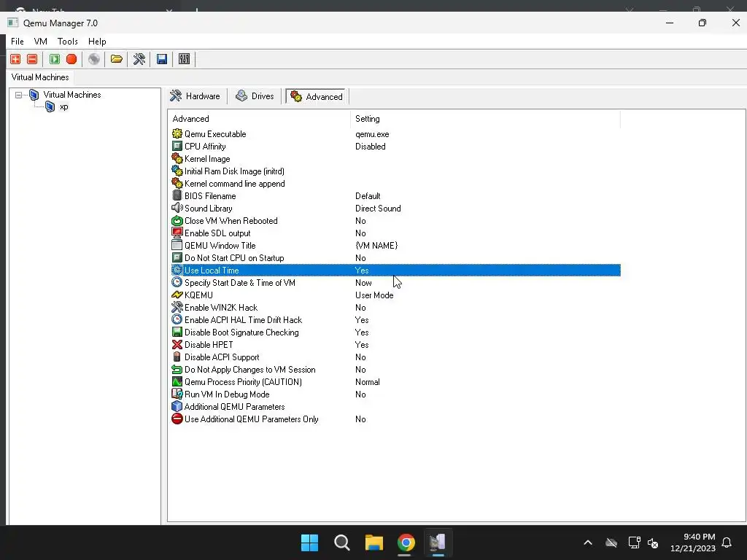Click the Specify Start Date clock icon
Viewport: 747px width, 560px height.
tap(177, 282)
